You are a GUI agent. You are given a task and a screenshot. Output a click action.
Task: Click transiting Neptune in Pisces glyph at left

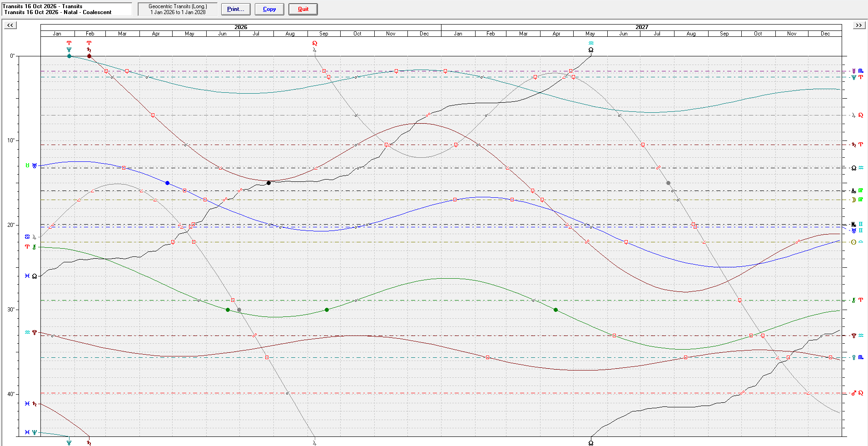[x=31, y=432]
